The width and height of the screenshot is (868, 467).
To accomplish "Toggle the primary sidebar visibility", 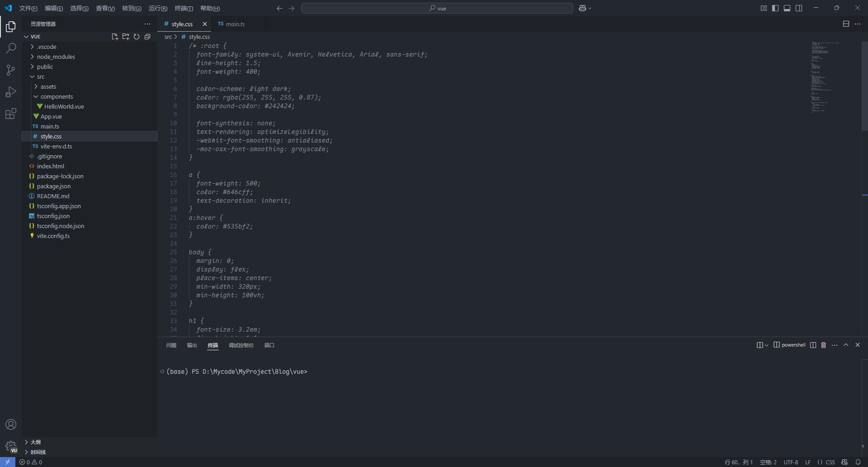I will (x=775, y=8).
